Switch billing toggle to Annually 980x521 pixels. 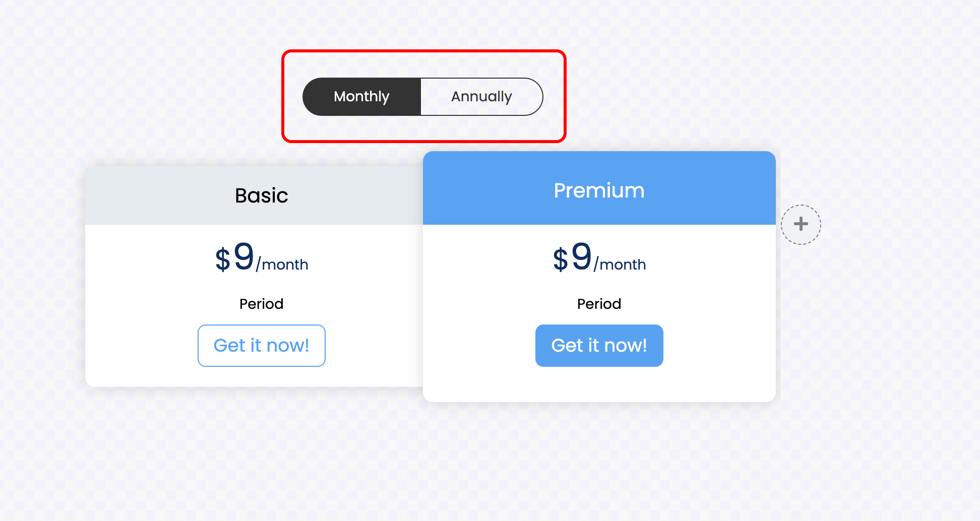(481, 97)
